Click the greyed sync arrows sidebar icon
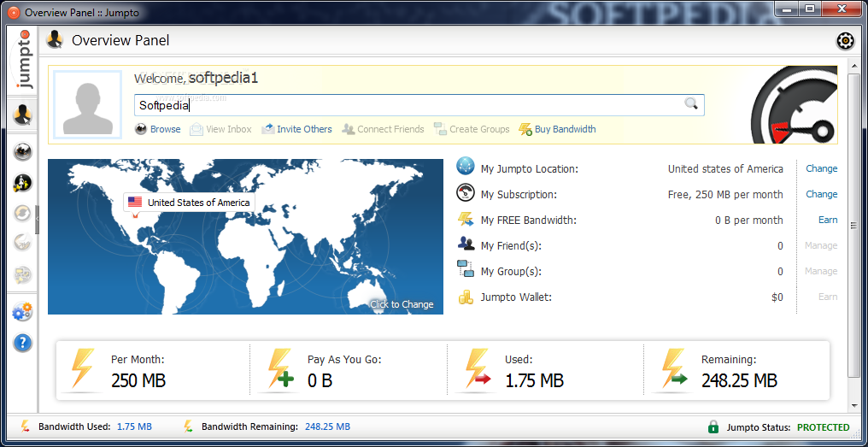Image resolution: width=868 pixels, height=447 pixels. [x=23, y=213]
